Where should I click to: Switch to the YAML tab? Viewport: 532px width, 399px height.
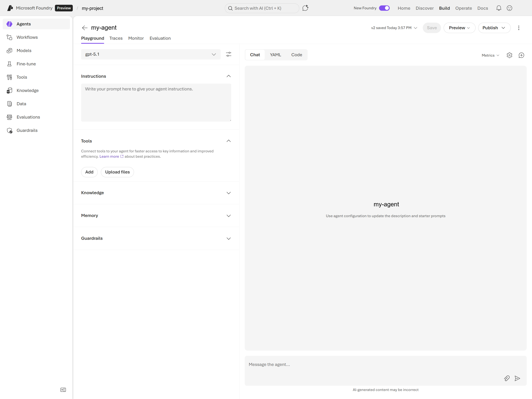[275, 55]
